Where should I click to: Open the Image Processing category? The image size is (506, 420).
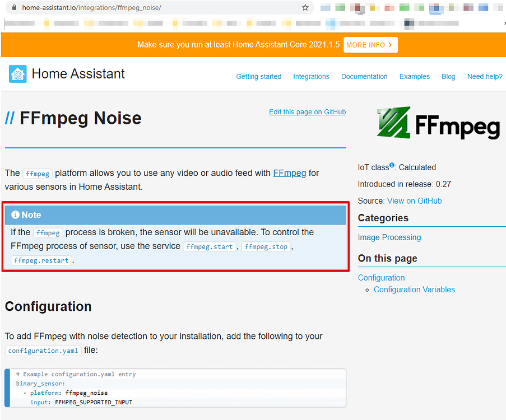click(x=389, y=237)
